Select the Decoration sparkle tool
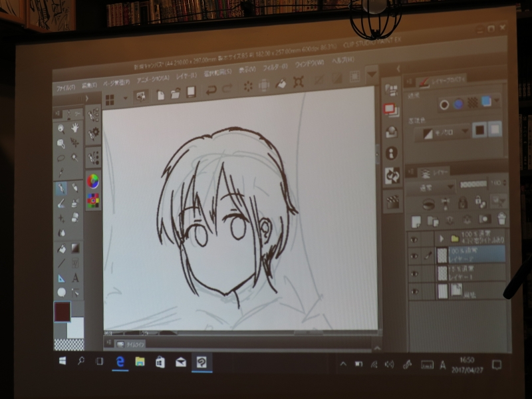This screenshot has width=532, height=399. 61,218
